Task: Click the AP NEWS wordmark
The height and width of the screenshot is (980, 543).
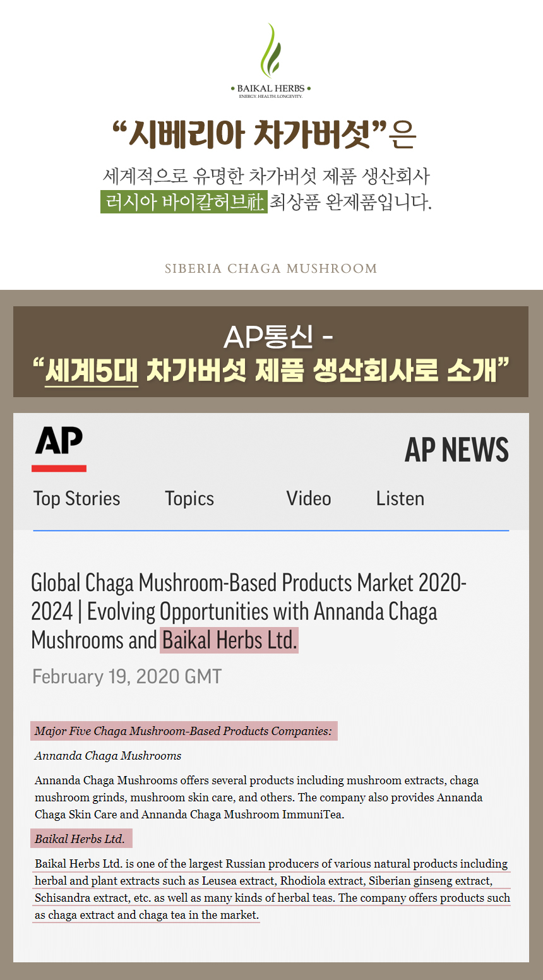Action: coord(456,450)
